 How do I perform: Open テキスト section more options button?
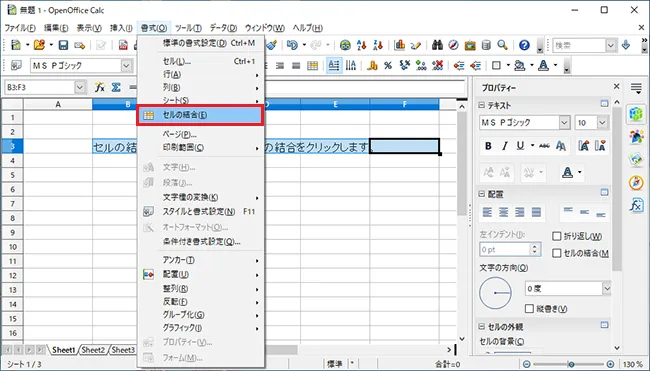[x=604, y=104]
